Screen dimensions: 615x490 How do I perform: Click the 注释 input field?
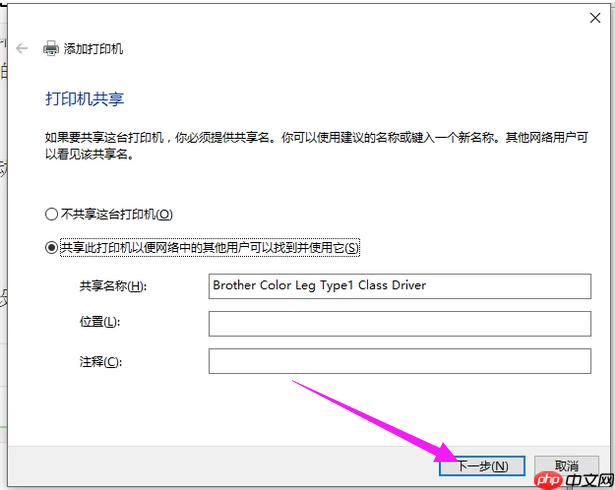point(400,361)
